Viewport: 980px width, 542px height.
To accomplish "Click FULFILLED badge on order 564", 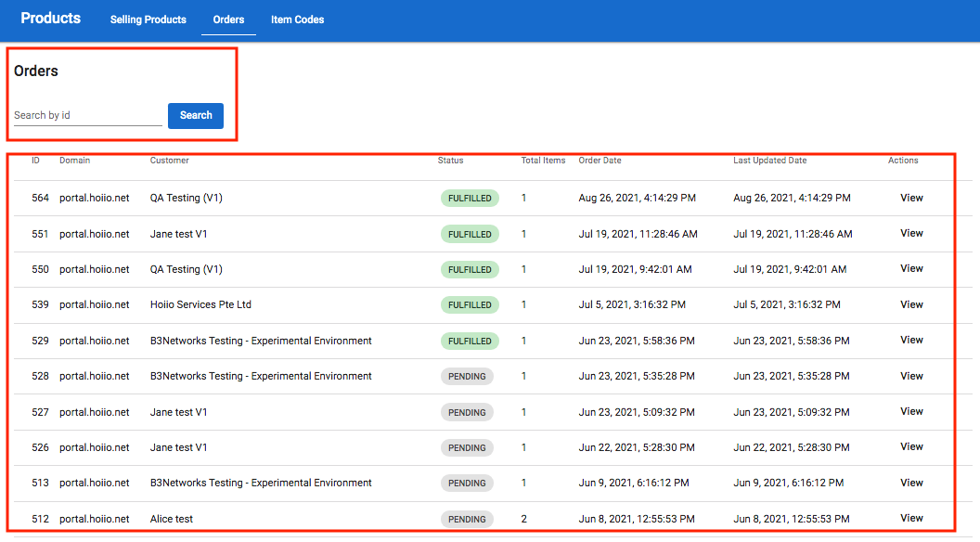I will [470, 199].
